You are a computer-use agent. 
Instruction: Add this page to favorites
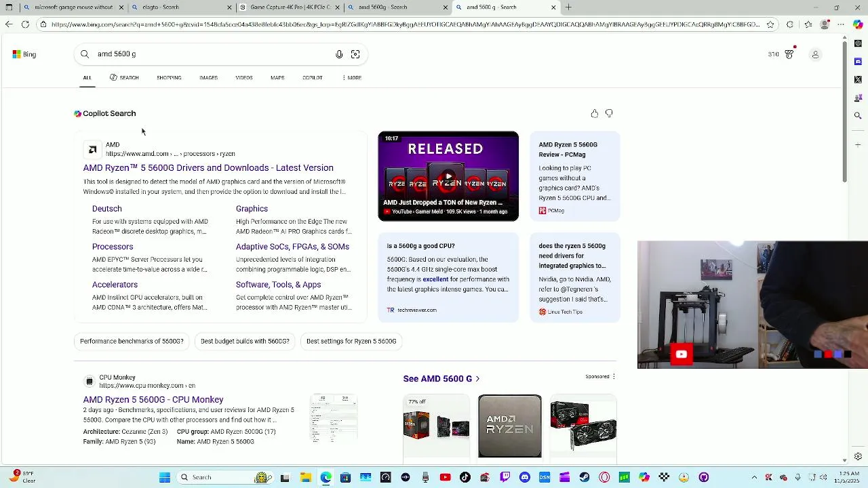[x=770, y=24]
